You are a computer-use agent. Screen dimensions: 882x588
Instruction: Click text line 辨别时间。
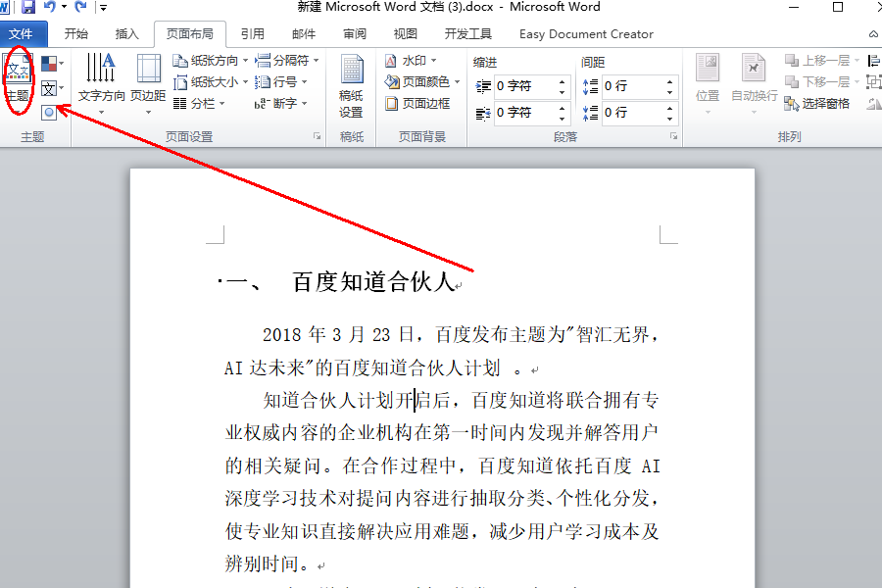268,563
